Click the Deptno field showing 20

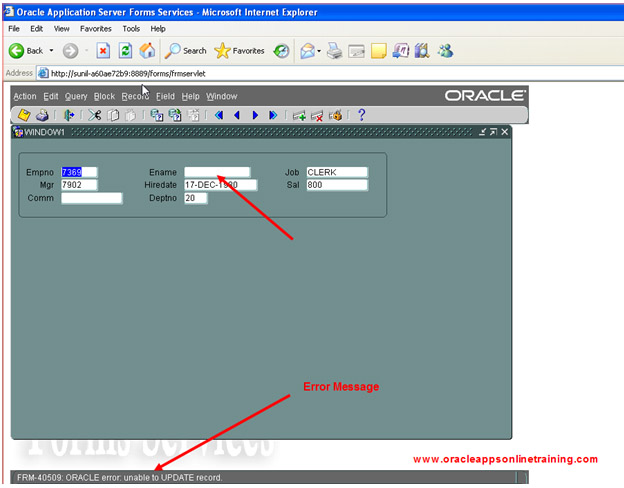[195, 198]
